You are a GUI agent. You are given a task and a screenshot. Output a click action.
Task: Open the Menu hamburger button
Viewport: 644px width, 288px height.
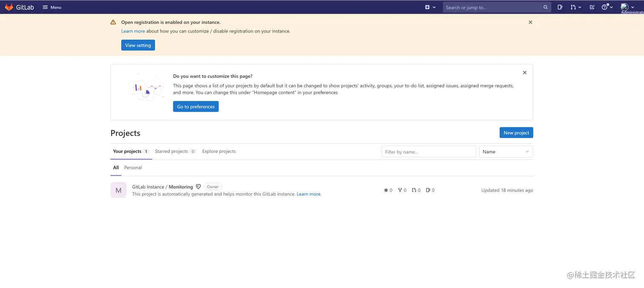pyautogui.click(x=52, y=7)
